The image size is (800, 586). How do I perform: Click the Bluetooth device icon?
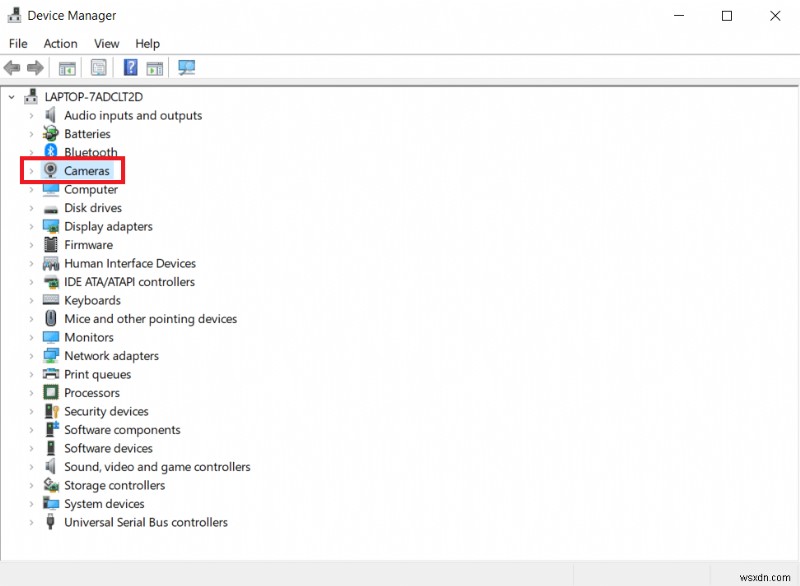pos(50,152)
